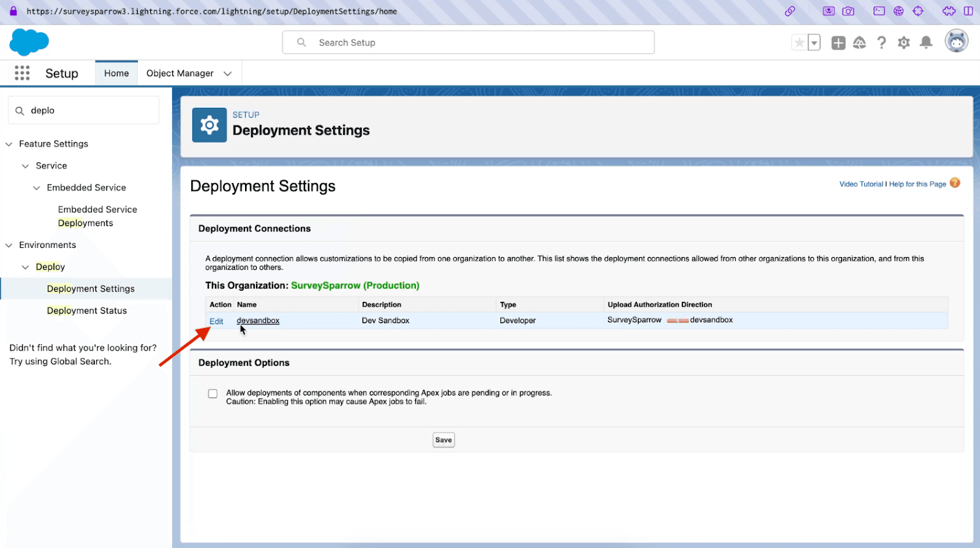Enable deployments during pending Apex jobs checkbox

point(213,394)
